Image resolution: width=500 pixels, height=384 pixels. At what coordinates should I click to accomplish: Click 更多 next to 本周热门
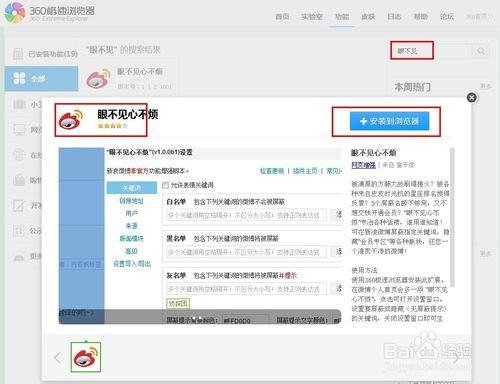485,87
